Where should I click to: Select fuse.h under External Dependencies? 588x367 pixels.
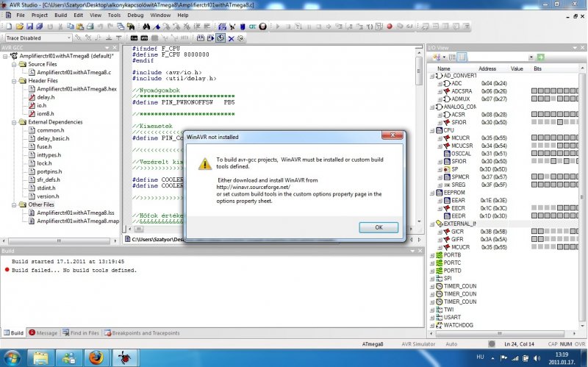[44, 146]
